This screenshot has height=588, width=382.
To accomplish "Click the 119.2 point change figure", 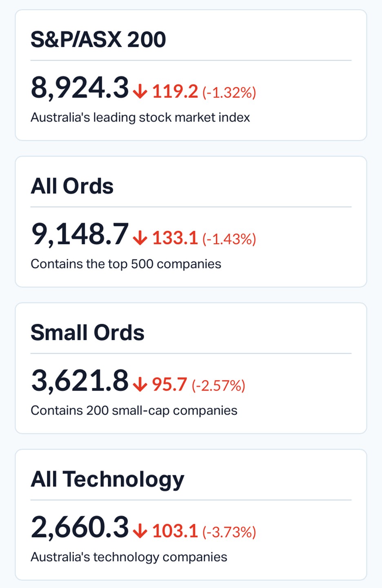I will 175,92.
